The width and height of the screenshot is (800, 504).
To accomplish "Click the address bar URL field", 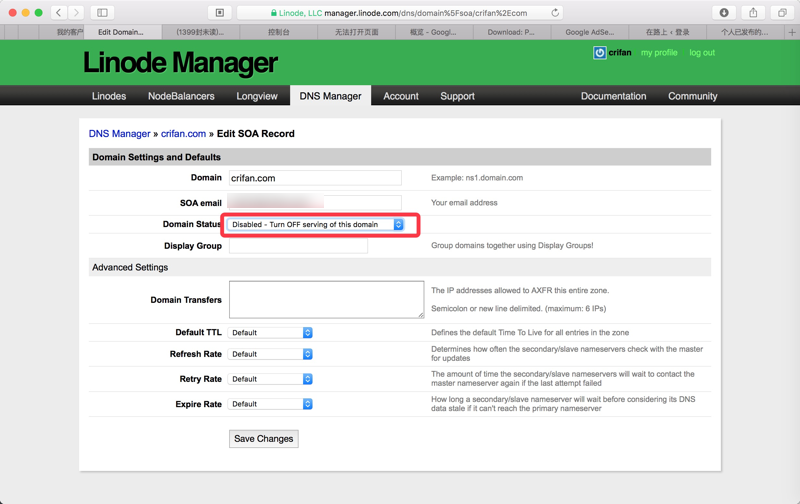I will 399,13.
